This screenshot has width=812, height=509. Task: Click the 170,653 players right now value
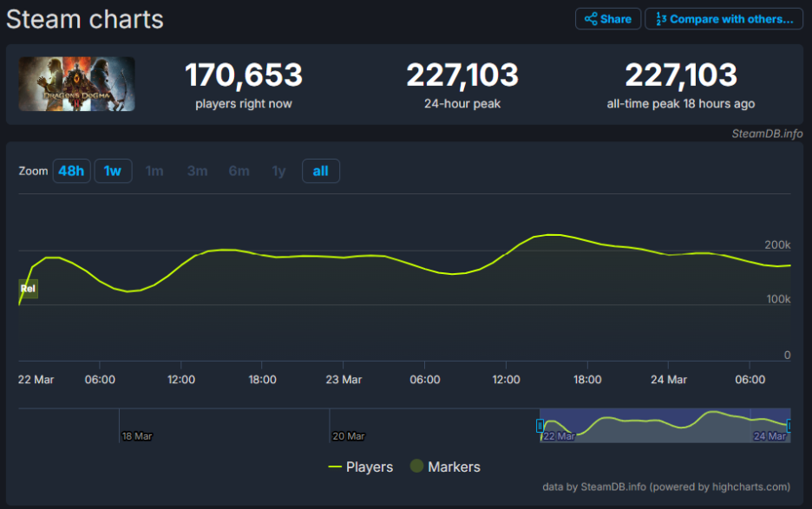point(244,75)
